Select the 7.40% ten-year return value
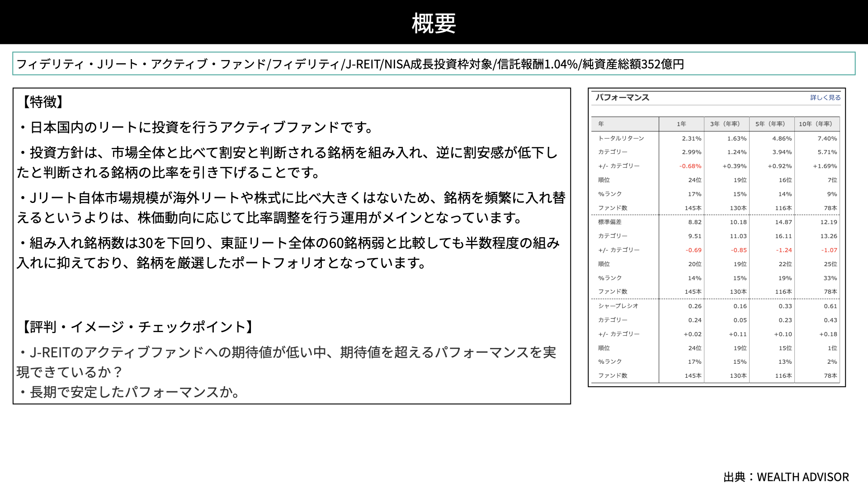The image size is (868, 488). tap(827, 139)
